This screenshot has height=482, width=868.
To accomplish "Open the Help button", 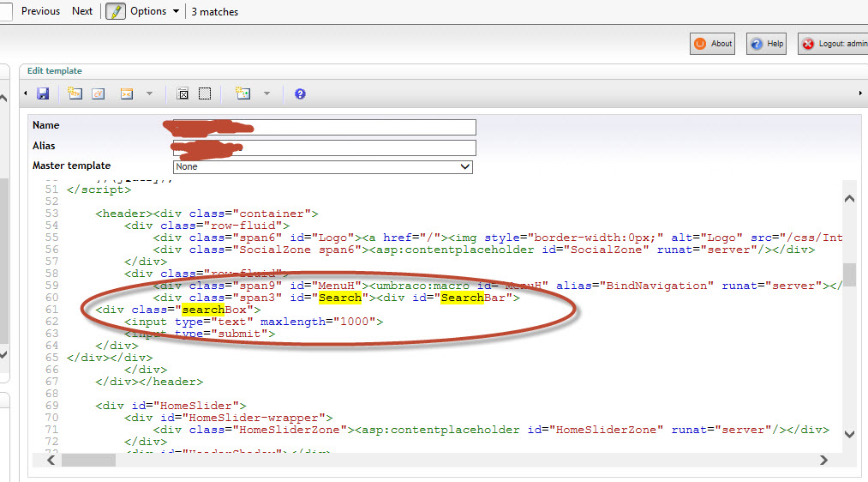I will click(x=766, y=43).
